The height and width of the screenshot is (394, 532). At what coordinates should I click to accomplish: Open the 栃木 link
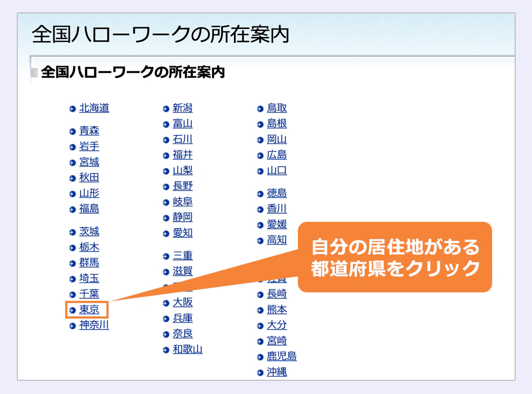click(x=89, y=247)
